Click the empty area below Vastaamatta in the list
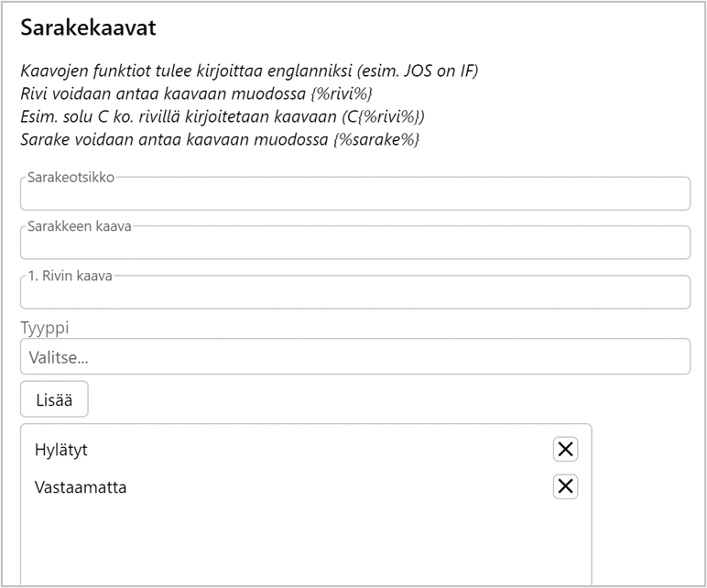 coord(305,545)
